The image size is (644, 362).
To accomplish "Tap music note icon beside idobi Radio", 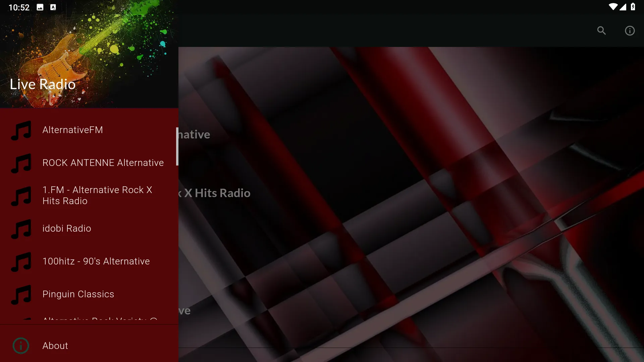I will click(x=21, y=229).
